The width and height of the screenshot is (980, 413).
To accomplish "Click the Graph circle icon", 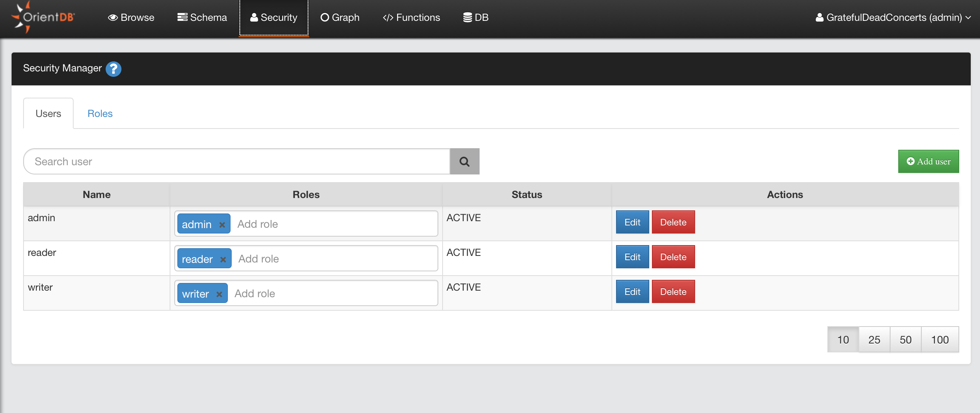I will click(325, 17).
